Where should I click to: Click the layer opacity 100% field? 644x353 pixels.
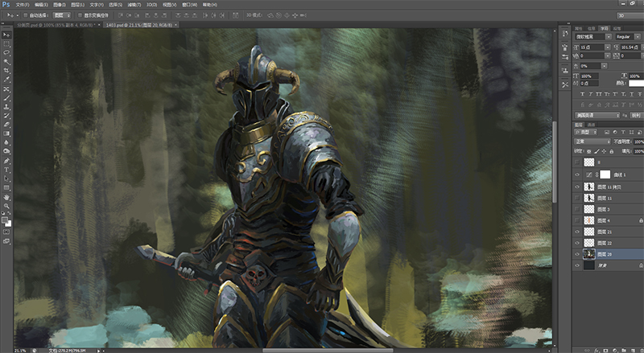(x=638, y=142)
